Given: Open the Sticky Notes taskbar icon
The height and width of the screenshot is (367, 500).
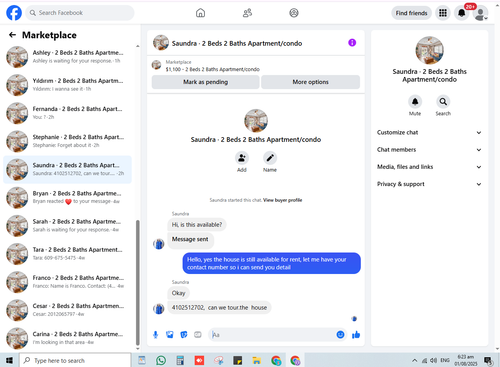Looking at the screenshot, I should 238,360.
